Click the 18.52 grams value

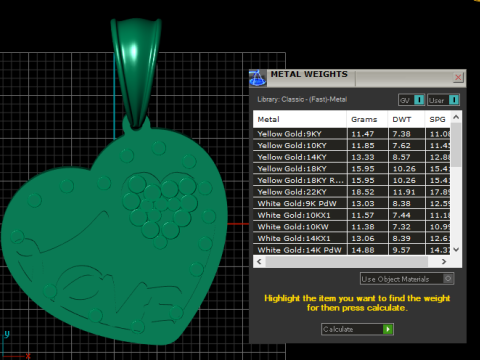pos(363,192)
